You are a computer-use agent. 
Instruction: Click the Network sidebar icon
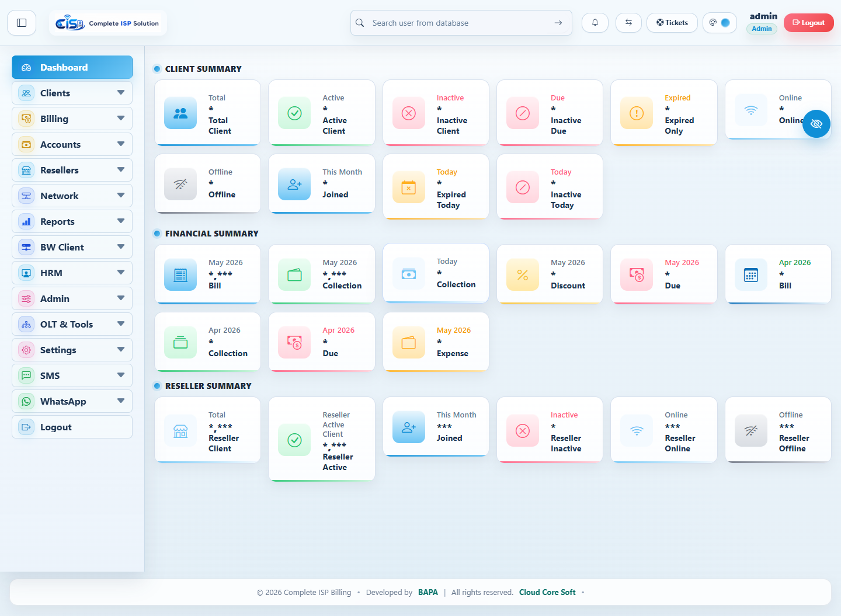26,196
